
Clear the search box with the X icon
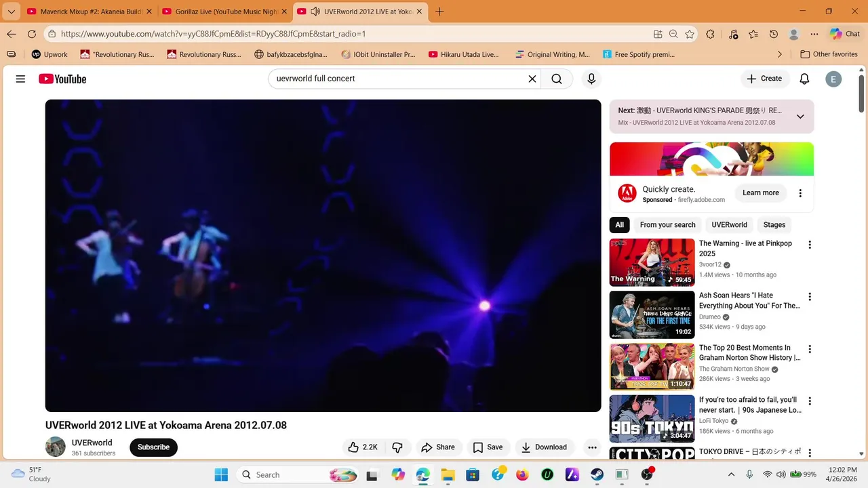532,79
